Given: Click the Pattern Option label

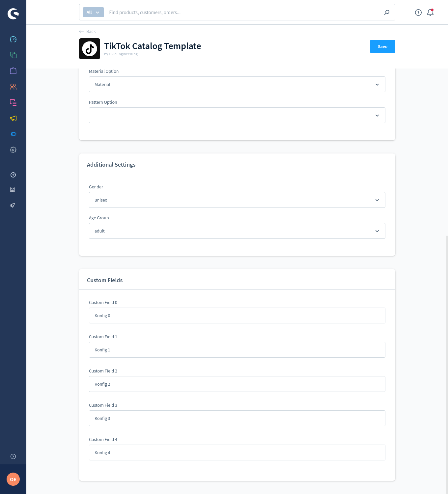Looking at the screenshot, I should click(103, 102).
